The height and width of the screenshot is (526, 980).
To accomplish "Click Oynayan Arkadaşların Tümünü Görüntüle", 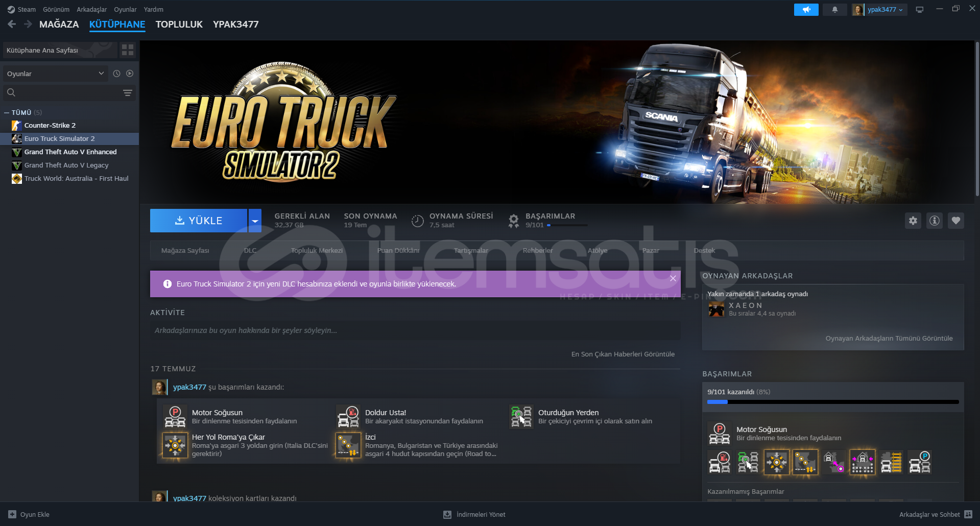I will pyautogui.click(x=889, y=338).
